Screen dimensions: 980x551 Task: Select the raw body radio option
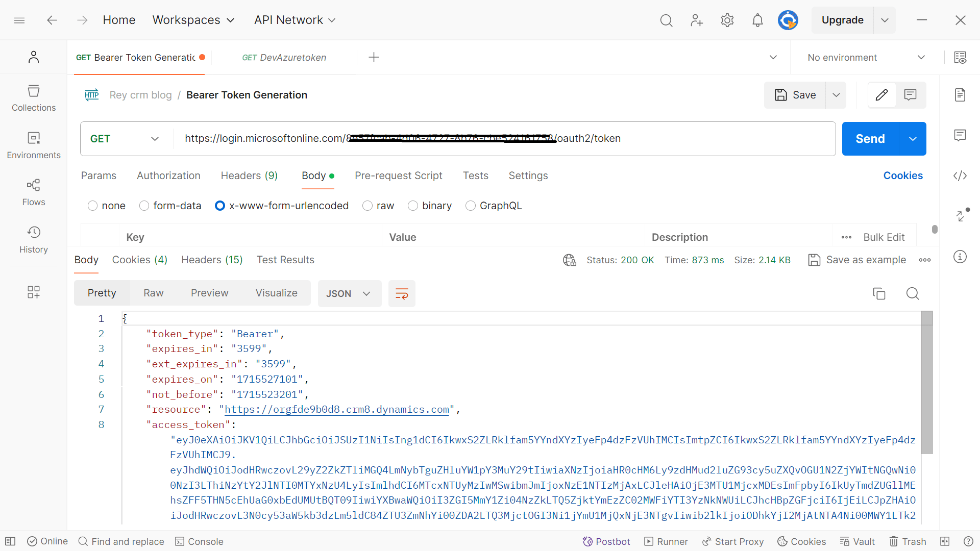[367, 206]
